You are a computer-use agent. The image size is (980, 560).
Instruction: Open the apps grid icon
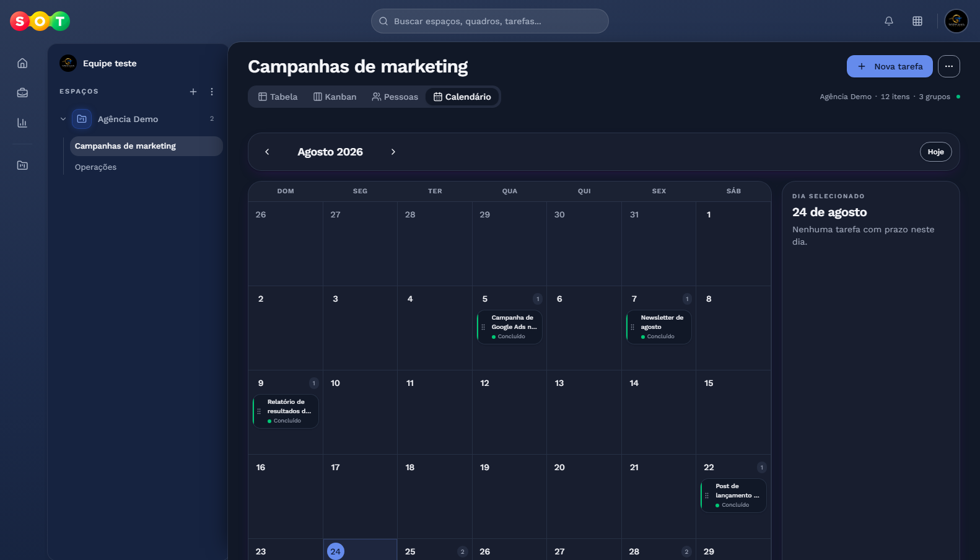point(917,21)
